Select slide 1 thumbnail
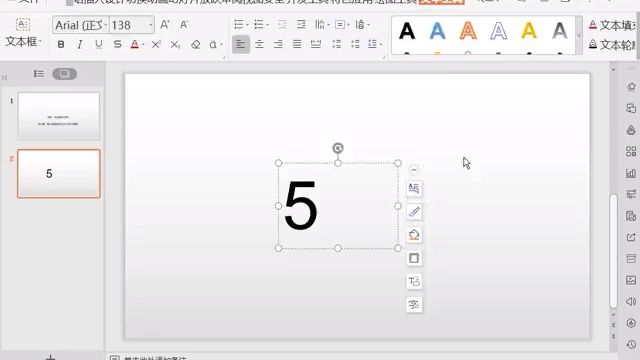The height and width of the screenshot is (360, 640). point(59,116)
